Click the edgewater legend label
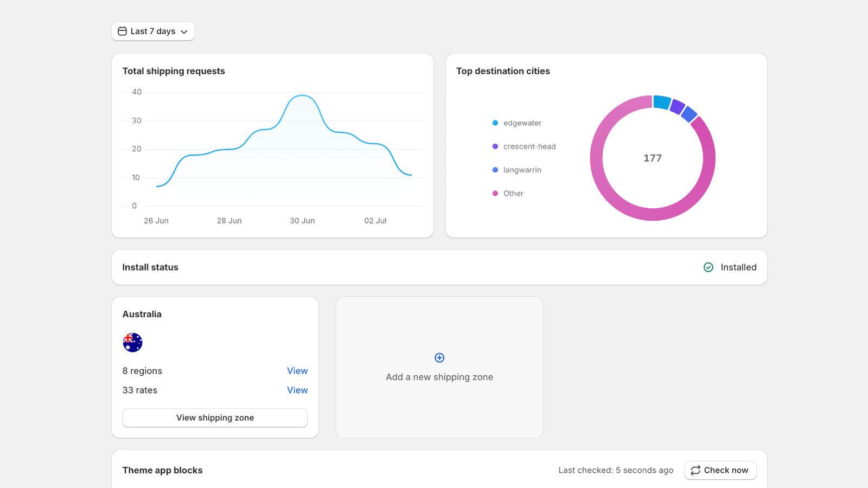The height and width of the screenshot is (488, 868). pyautogui.click(x=522, y=123)
